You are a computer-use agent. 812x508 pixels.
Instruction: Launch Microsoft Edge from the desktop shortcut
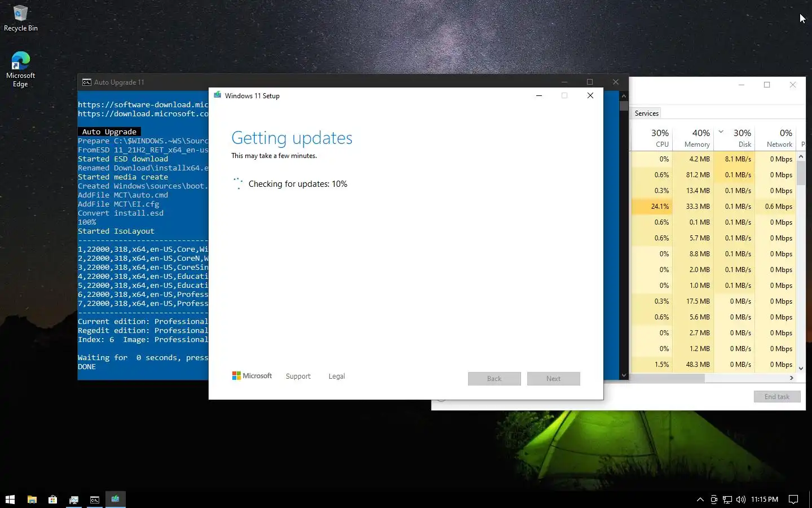pos(20,69)
